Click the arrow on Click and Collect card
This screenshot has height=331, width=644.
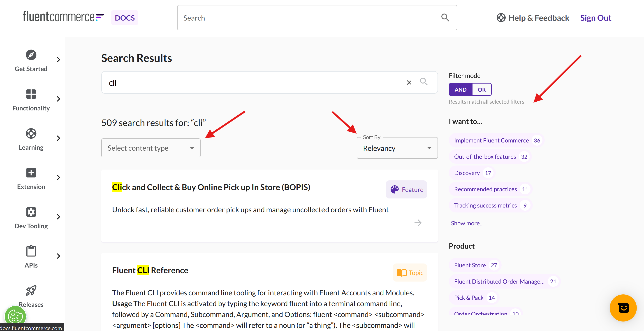tap(418, 223)
